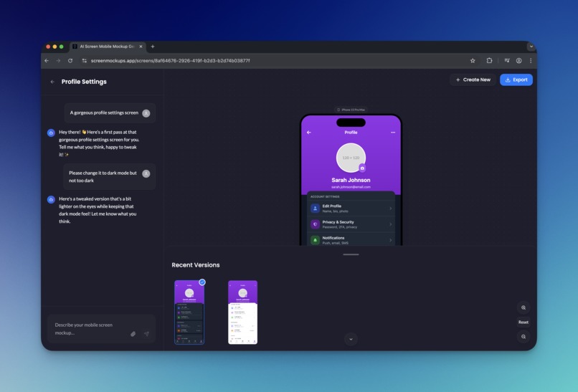Open Edit Profile row in mockup
The height and width of the screenshot is (392, 578).
click(x=351, y=209)
